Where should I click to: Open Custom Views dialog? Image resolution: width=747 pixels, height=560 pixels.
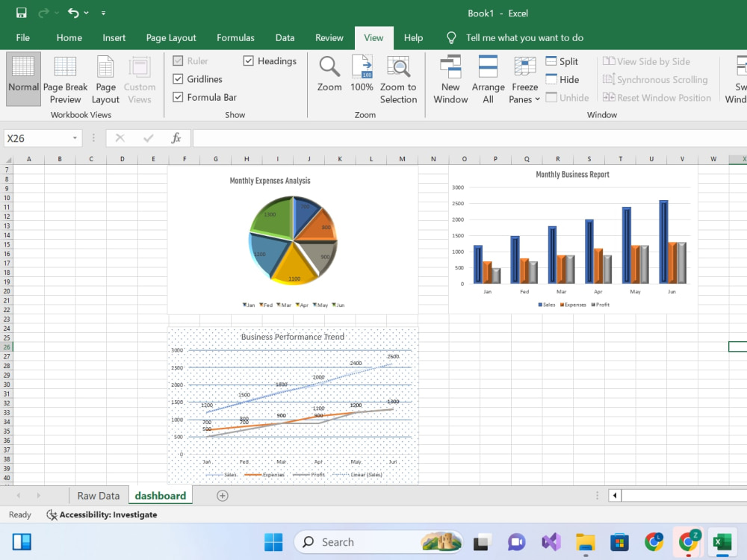coord(140,78)
